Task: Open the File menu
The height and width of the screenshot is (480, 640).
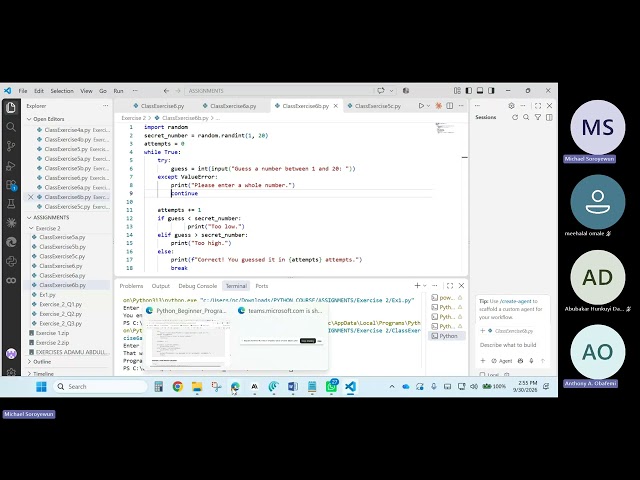Action: point(23,91)
